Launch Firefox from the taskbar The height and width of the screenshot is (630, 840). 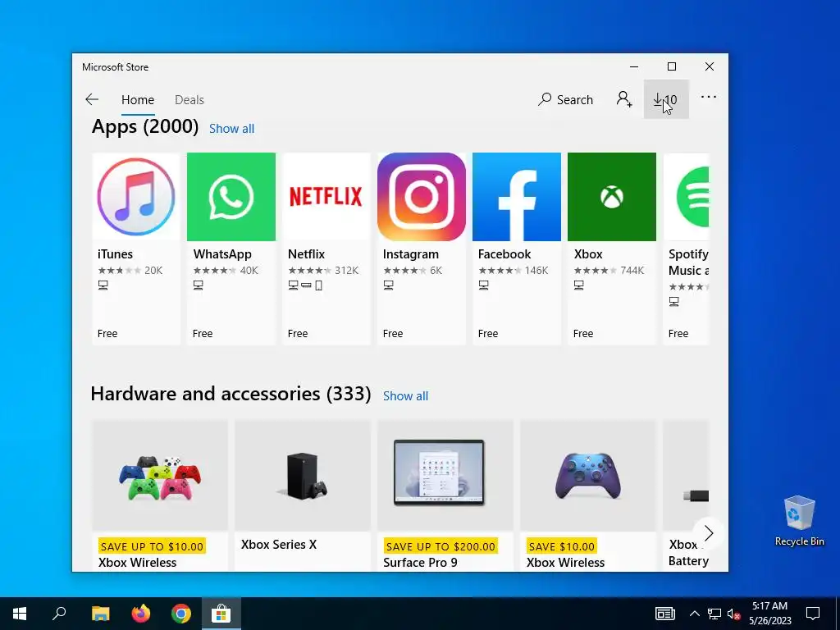pyautogui.click(x=141, y=614)
